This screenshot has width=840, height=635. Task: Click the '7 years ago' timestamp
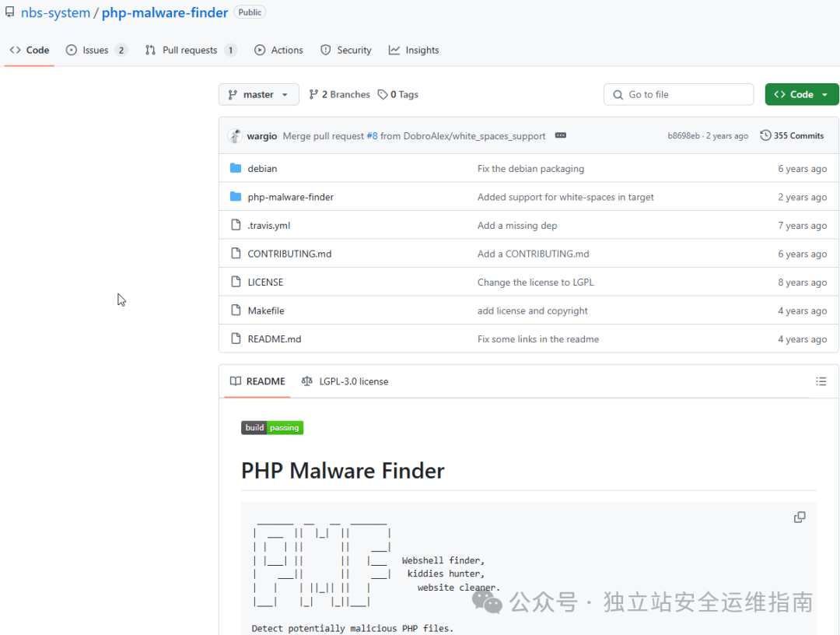(x=802, y=225)
